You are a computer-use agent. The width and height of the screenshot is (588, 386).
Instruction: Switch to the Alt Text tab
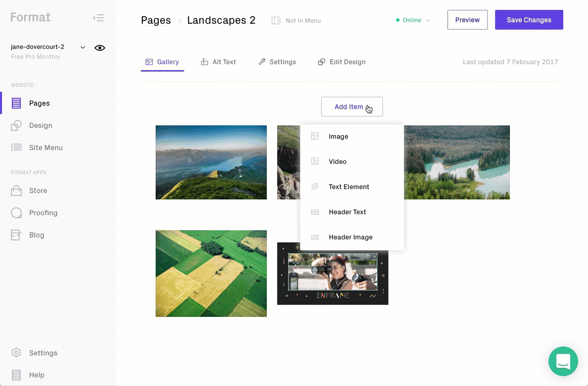tap(218, 62)
